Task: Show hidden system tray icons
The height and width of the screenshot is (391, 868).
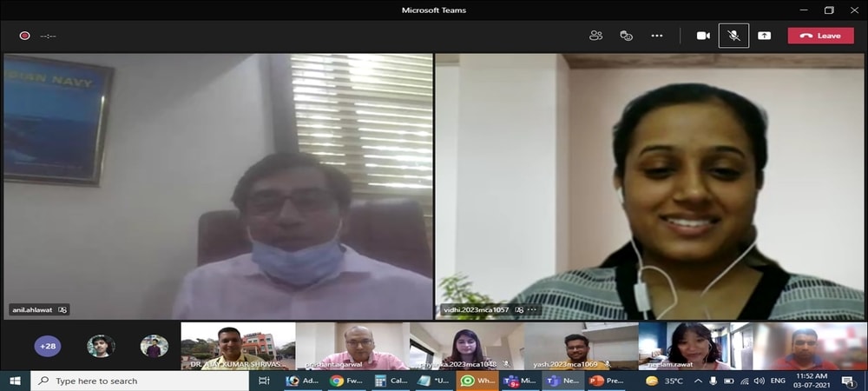Action: click(x=697, y=381)
